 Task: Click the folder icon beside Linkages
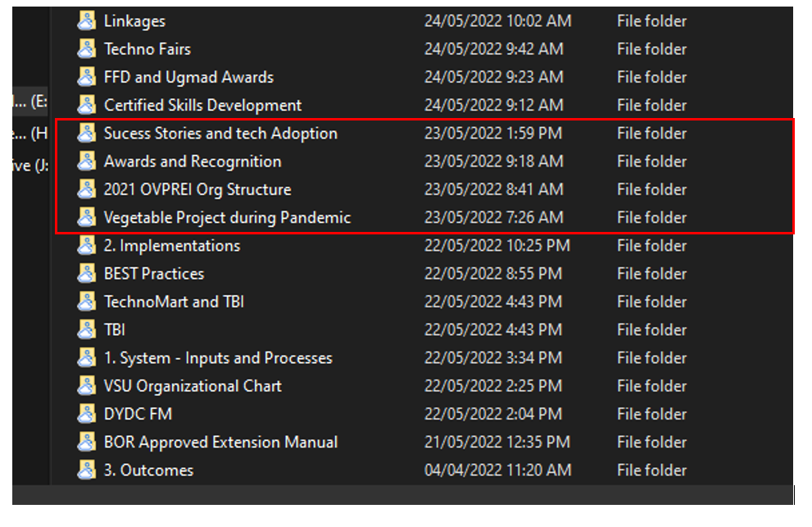[x=86, y=21]
